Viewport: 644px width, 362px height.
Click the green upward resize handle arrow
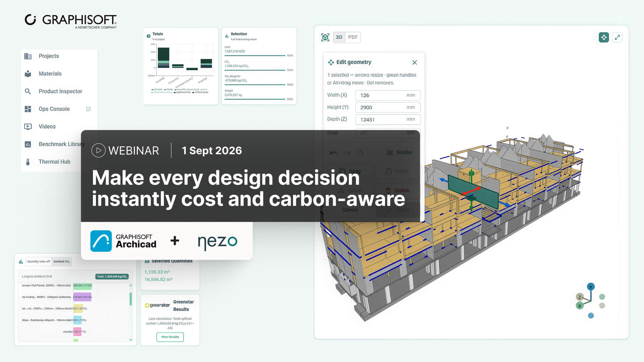click(x=471, y=174)
